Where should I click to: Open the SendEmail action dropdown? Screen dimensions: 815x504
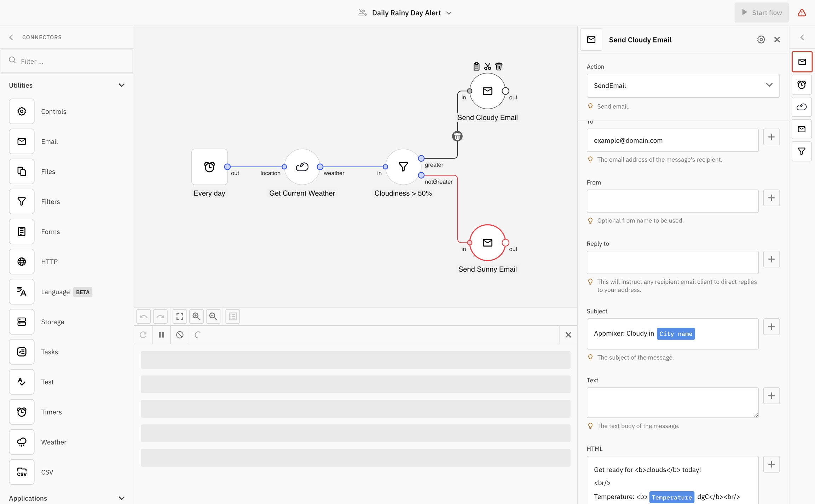(683, 86)
